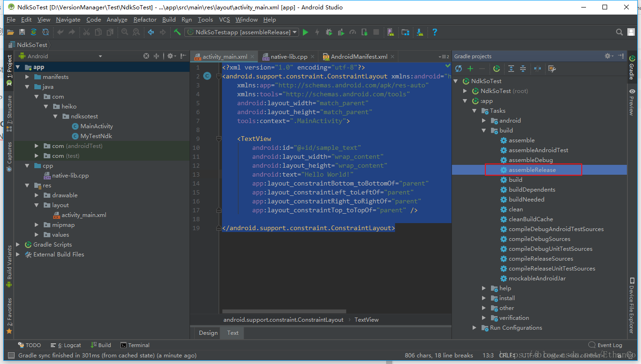Open the TODO tool window
Viewport: 641px width, 364px height.
tap(30, 345)
